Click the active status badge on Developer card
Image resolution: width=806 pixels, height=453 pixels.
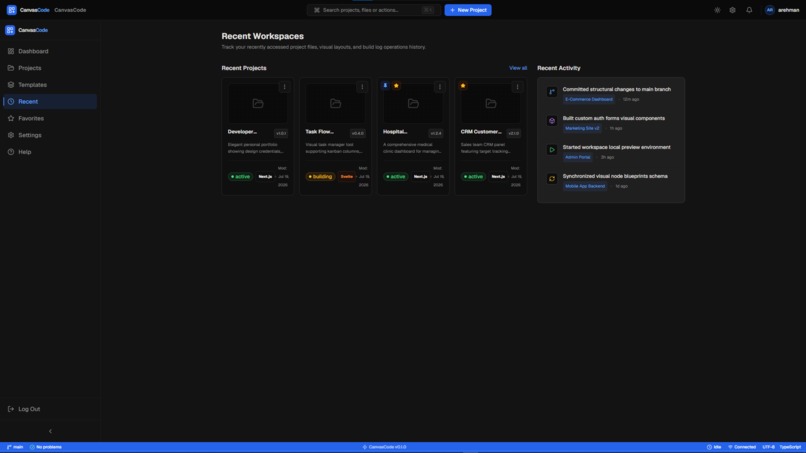click(240, 176)
